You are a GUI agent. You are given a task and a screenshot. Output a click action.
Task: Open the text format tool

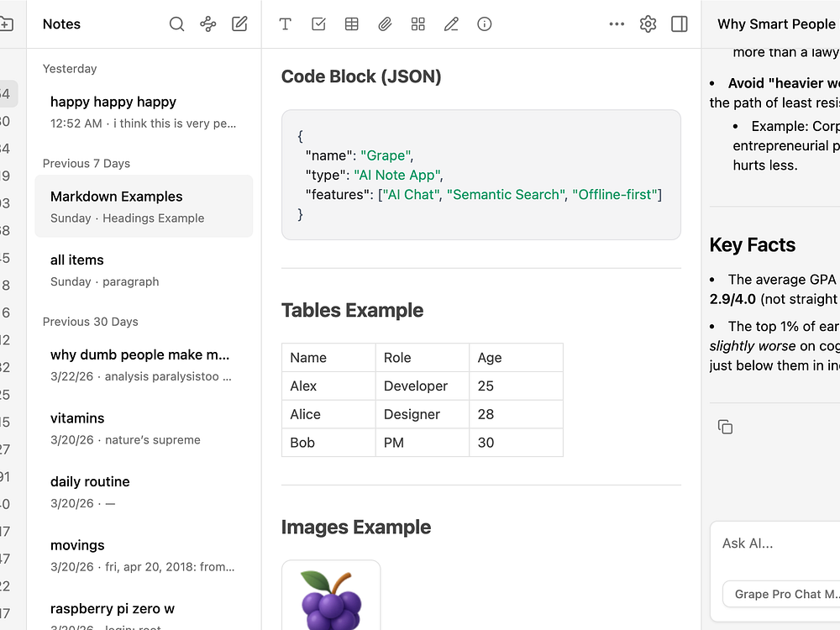[286, 24]
